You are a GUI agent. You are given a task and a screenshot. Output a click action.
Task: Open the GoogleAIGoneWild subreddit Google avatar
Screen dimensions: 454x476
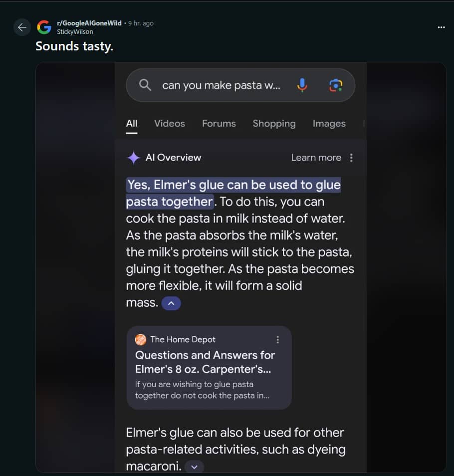44,27
